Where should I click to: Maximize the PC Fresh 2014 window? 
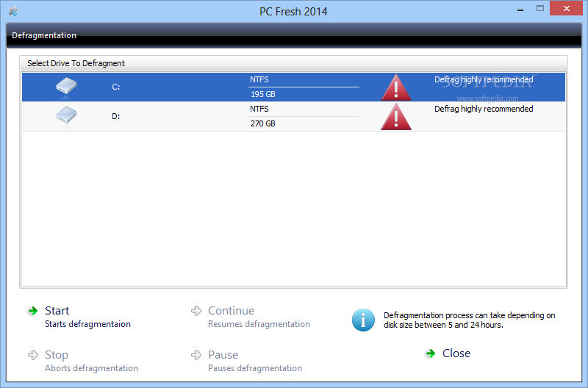pos(540,9)
